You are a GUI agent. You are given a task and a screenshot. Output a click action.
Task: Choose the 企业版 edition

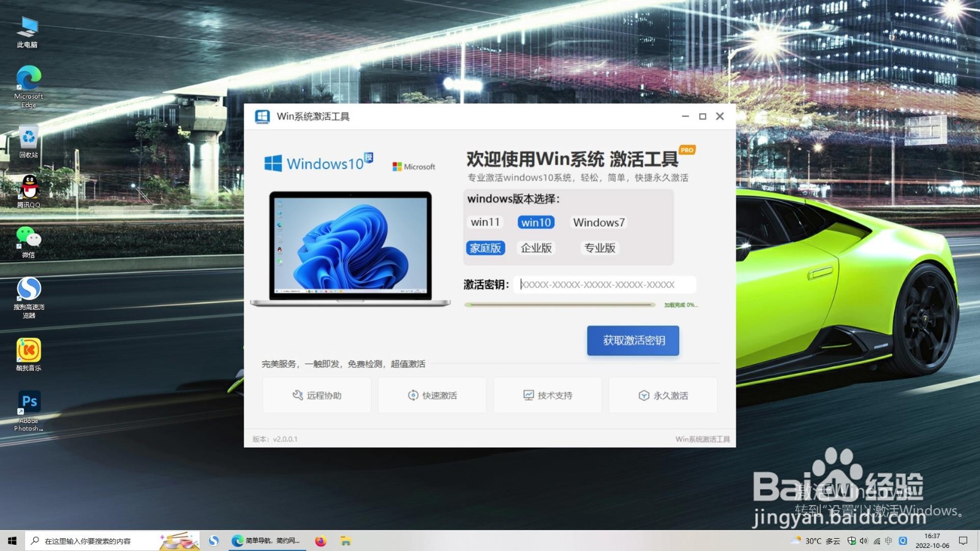pos(536,248)
